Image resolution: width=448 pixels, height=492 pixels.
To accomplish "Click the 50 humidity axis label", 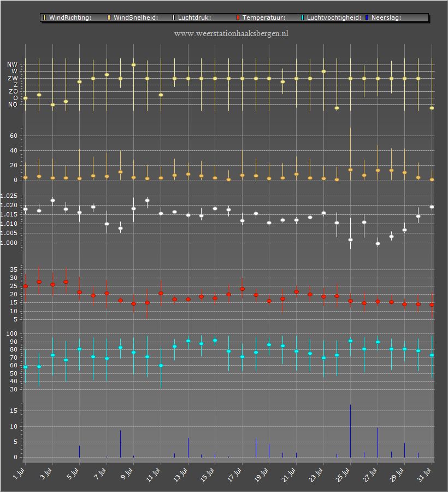I will click(x=14, y=373).
